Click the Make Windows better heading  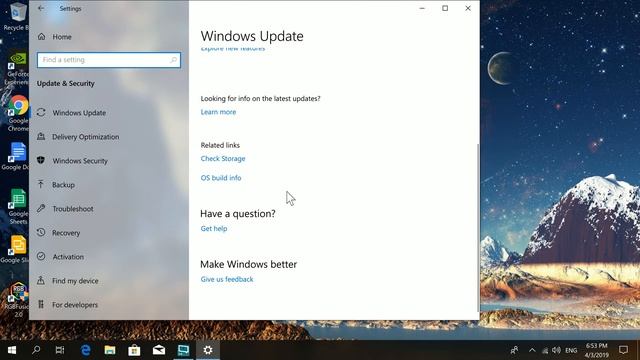pos(248,264)
